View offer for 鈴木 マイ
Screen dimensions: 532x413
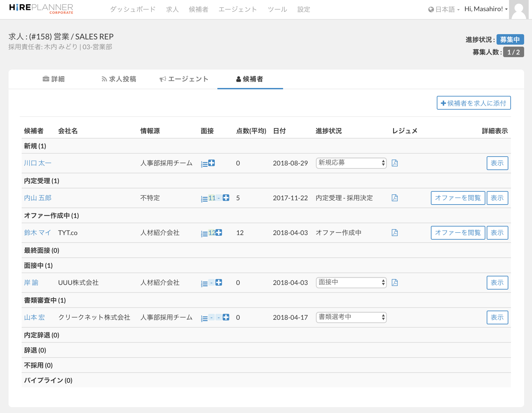pos(458,233)
